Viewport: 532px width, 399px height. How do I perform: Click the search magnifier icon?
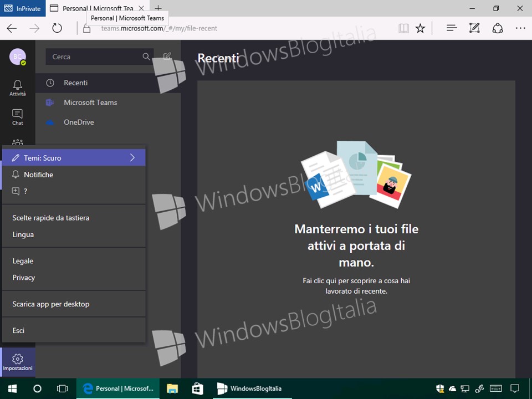tap(146, 57)
